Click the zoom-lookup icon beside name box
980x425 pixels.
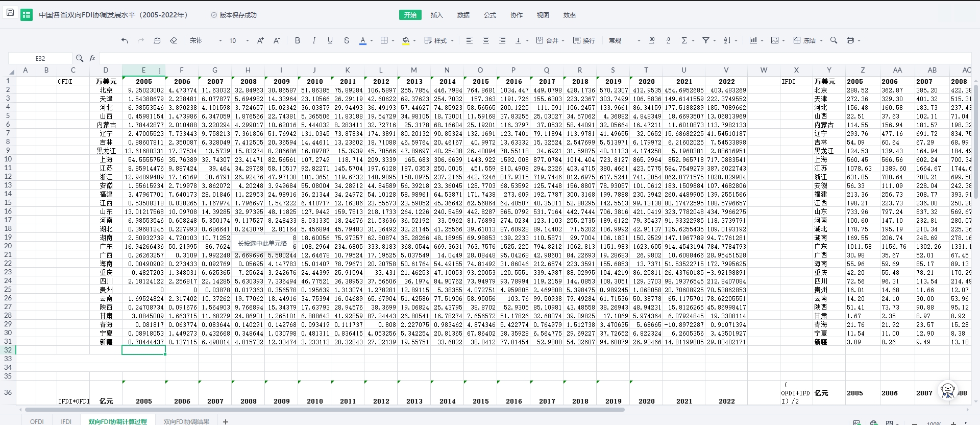tap(80, 58)
